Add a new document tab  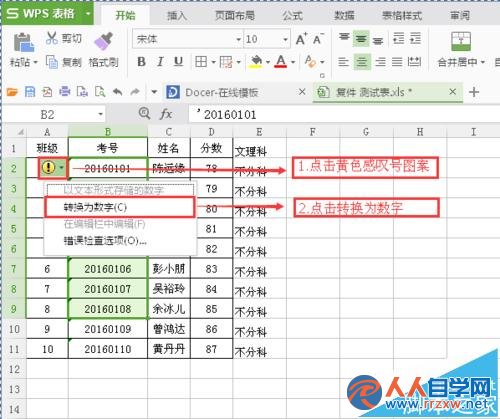pos(474,92)
